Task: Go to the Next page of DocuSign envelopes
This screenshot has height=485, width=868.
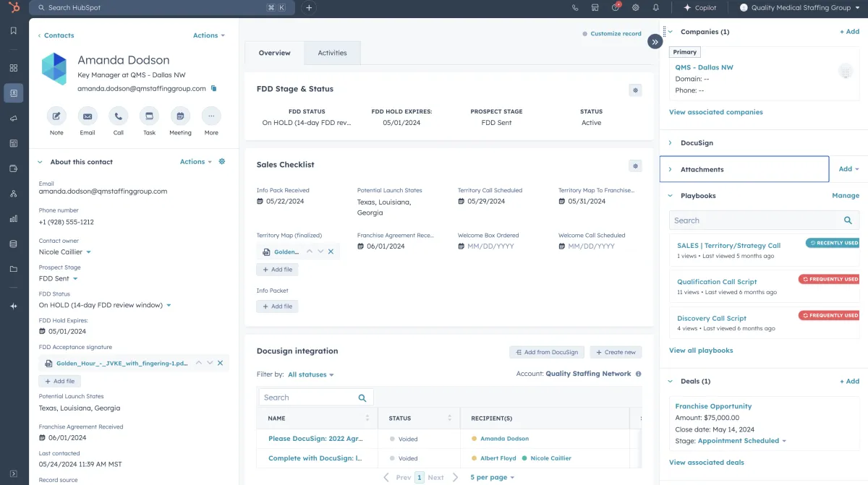Action: [443, 477]
